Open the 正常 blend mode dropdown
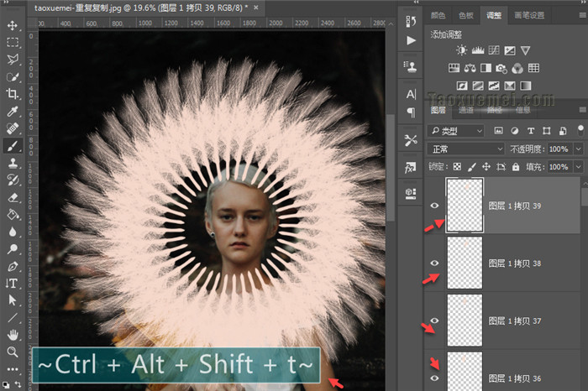Screen dimensions: 588x391 pos(465,149)
